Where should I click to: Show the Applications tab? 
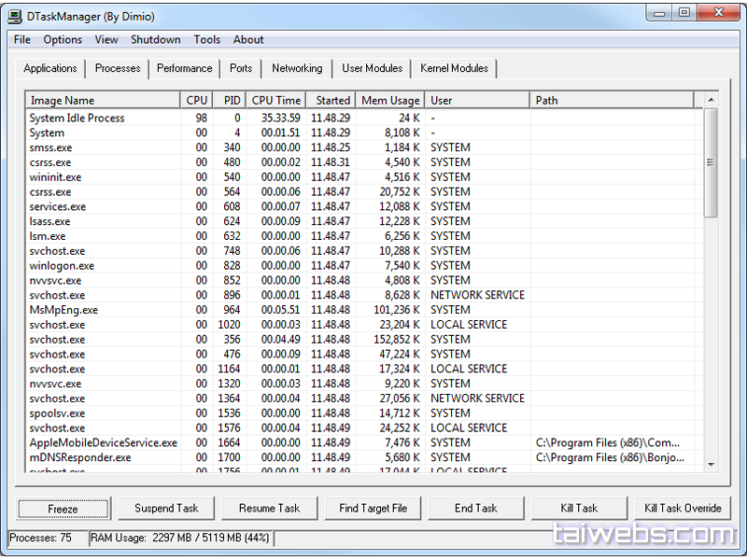50,68
